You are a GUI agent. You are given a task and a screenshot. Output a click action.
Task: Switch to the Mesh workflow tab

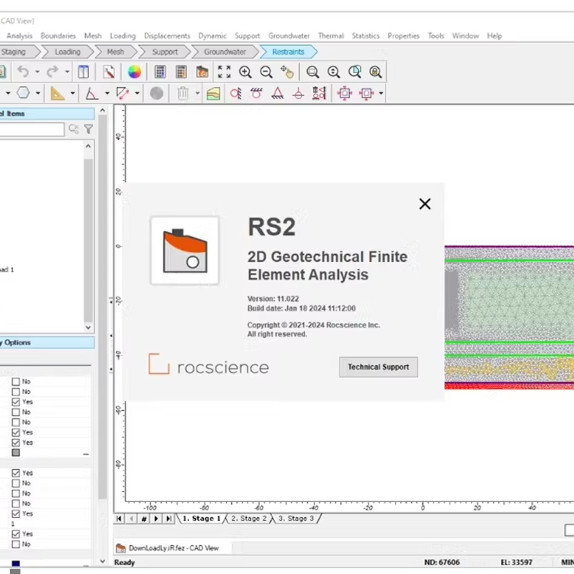(x=115, y=52)
